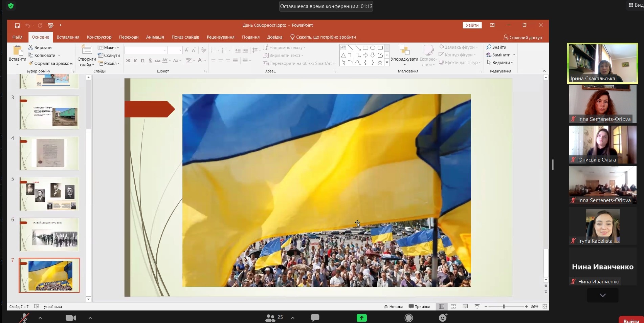Click the Увійти sign-in button

[472, 25]
